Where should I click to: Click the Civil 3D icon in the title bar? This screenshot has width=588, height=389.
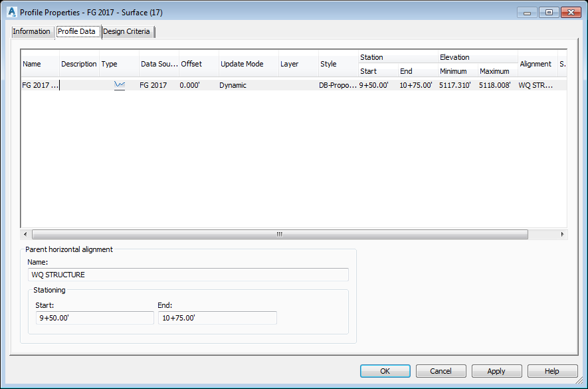point(9,12)
